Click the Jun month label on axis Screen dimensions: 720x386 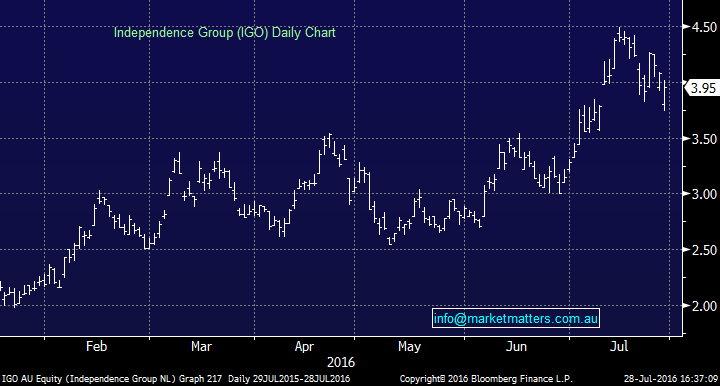516,346
